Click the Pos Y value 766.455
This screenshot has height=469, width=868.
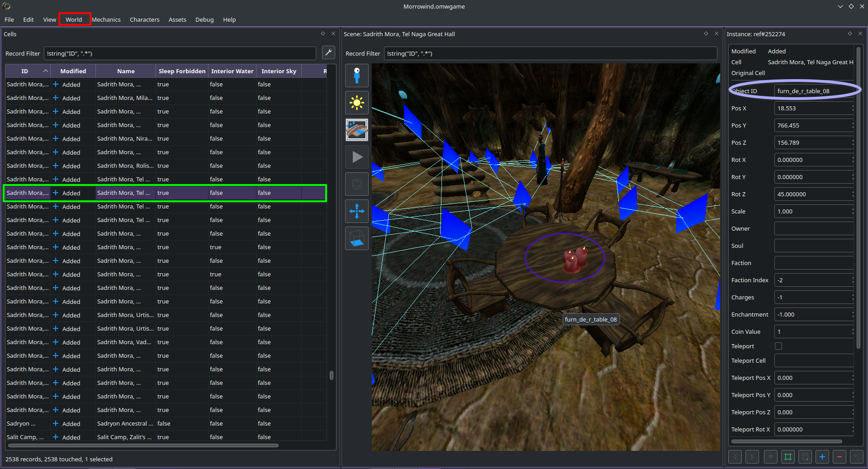coord(814,125)
